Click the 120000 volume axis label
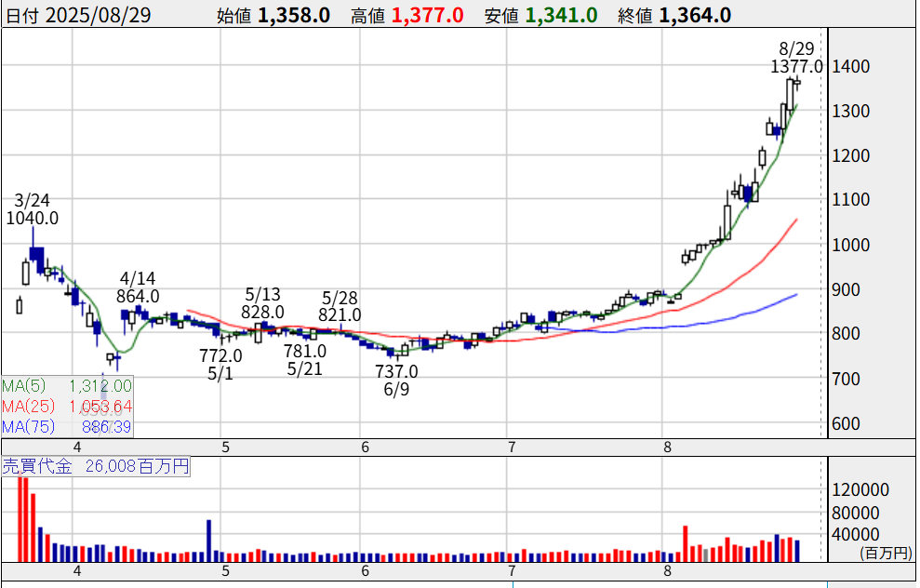This screenshot has width=920, height=588. tap(860, 489)
